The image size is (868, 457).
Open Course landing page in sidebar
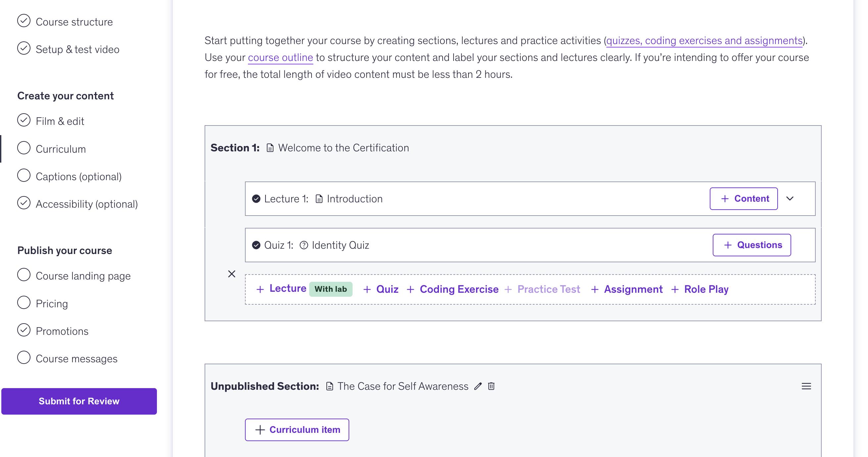[x=83, y=276]
